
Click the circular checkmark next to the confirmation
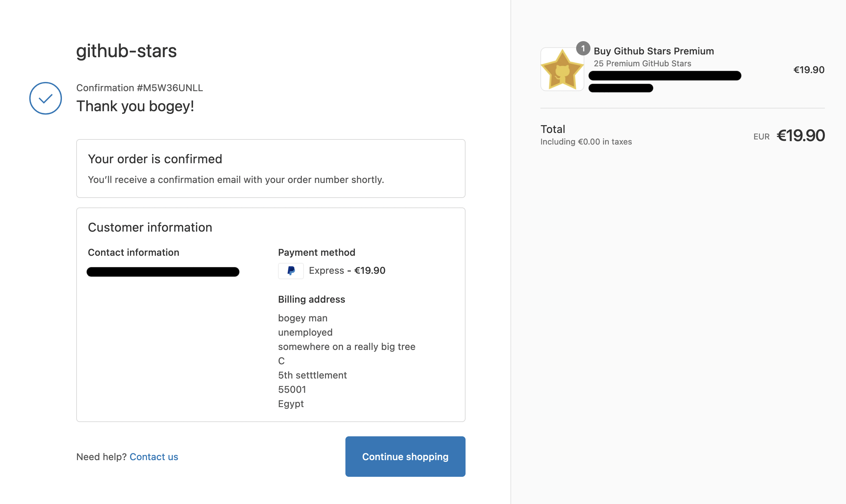[x=45, y=98]
